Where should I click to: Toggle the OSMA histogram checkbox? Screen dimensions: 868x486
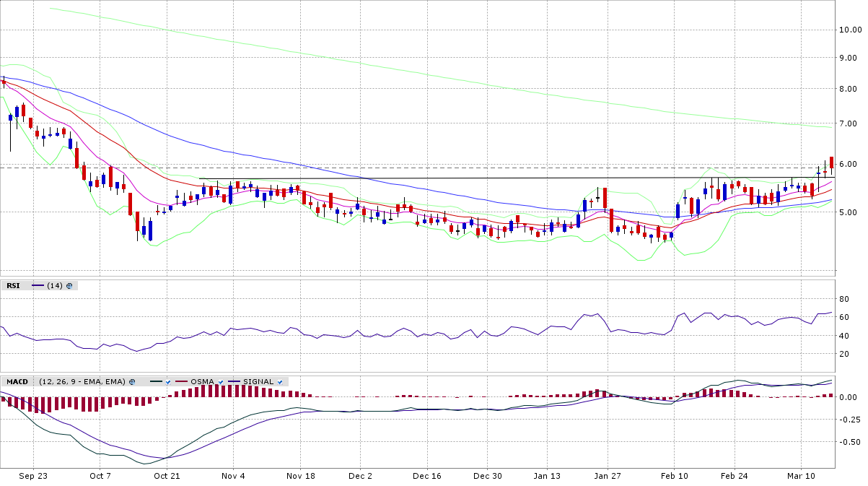coord(219,382)
